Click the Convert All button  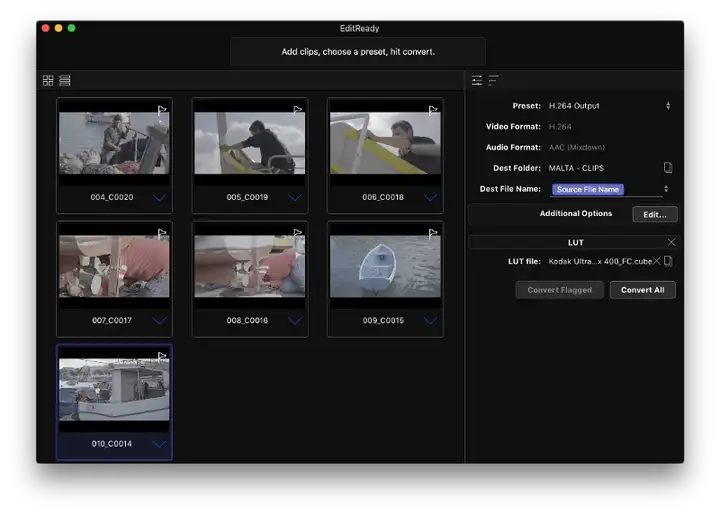pyautogui.click(x=642, y=290)
